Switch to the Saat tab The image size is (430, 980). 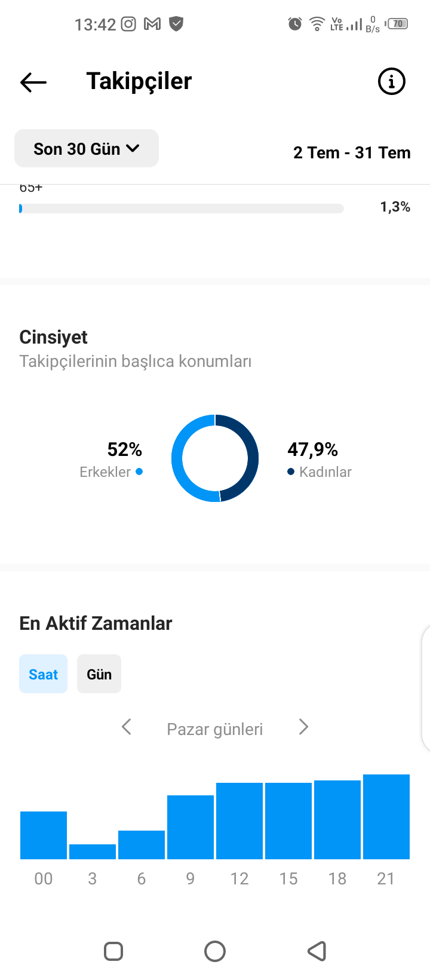pos(43,674)
